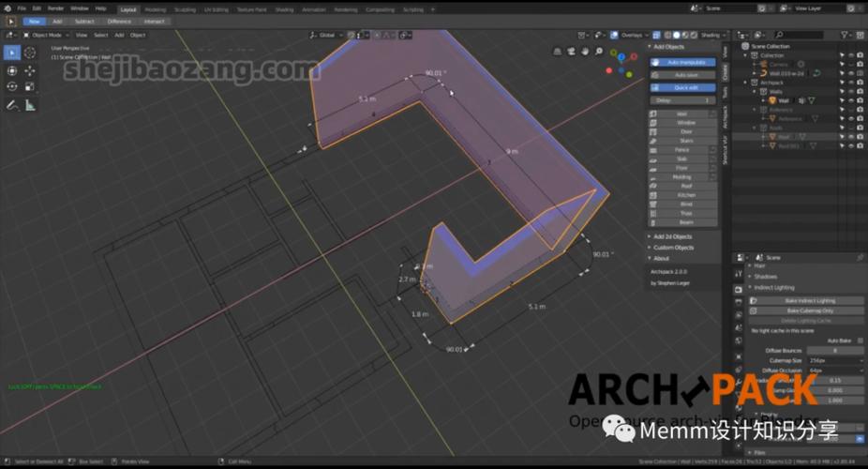Image resolution: width=868 pixels, height=469 pixels.
Task: Click the active tool icon in header
Action: tap(10, 21)
